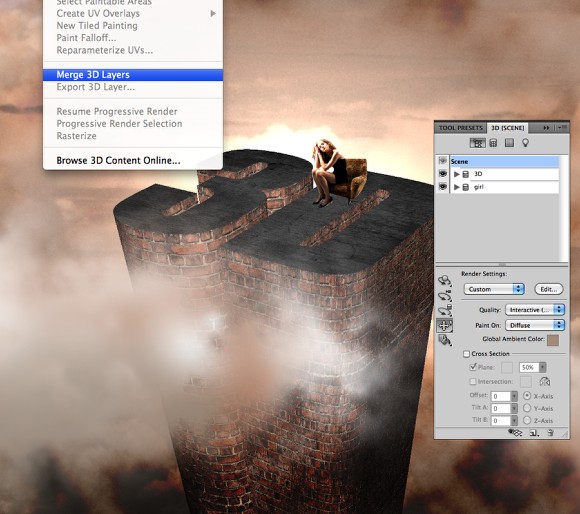Choose Paint Falloff menu item
Image resolution: width=580 pixels, height=514 pixels.
[x=133, y=38]
